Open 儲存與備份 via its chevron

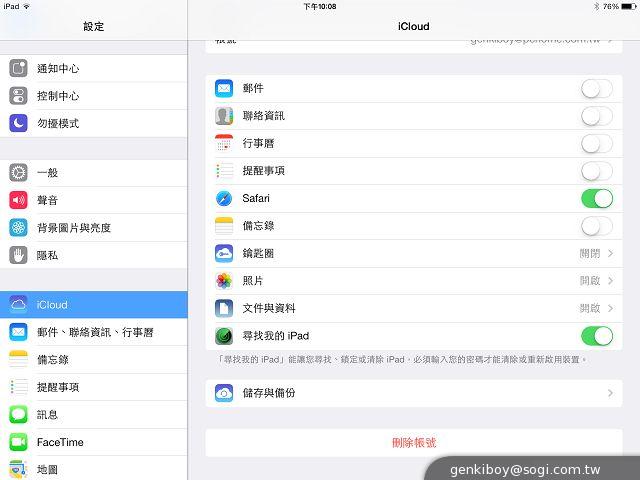tap(611, 393)
